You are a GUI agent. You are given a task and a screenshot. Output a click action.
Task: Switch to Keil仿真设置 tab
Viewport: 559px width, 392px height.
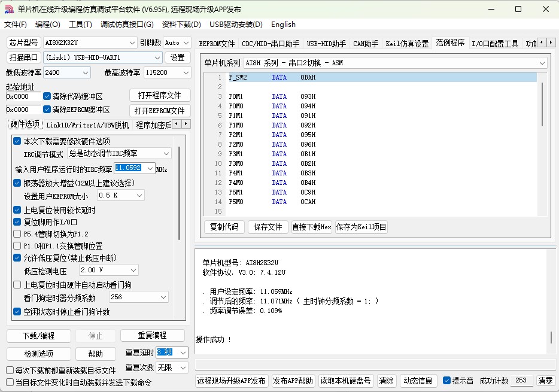(x=407, y=44)
